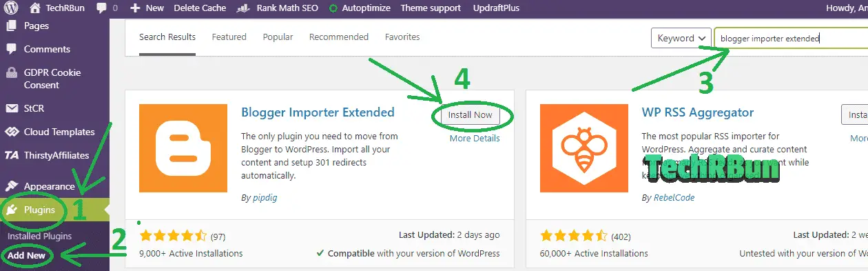Open the WP RSS Aggregator bee logo
Screen dimensions: 868x271
[583, 148]
